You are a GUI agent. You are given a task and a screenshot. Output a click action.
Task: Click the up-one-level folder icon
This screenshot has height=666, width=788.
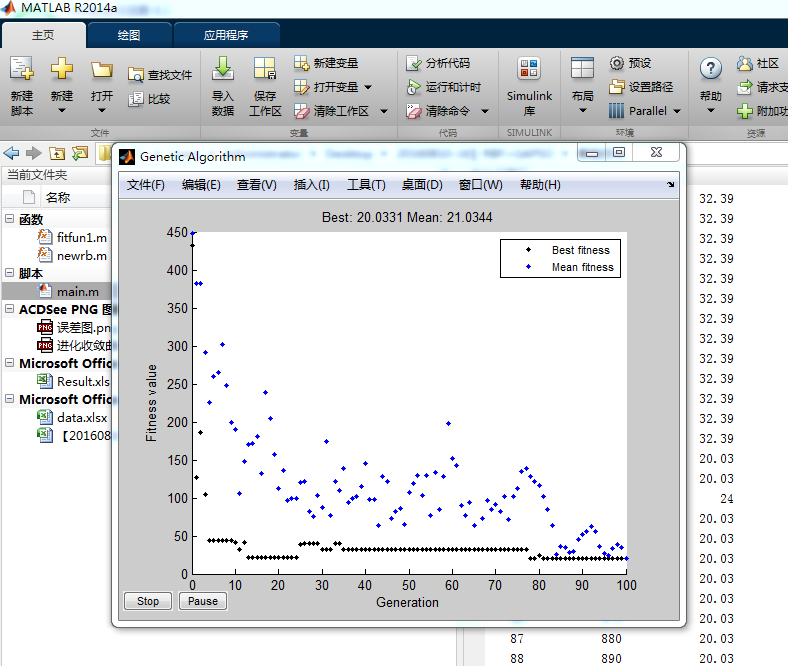57,153
